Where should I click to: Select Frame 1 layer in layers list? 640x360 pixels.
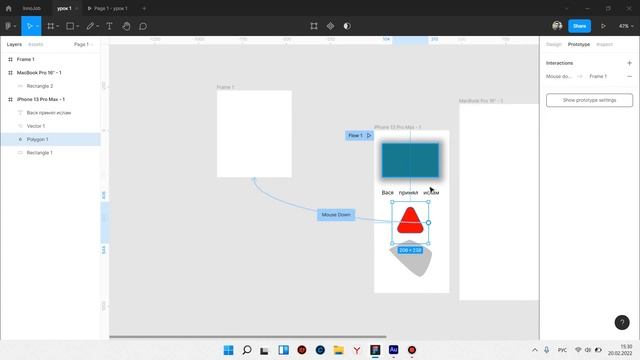[x=51, y=59]
